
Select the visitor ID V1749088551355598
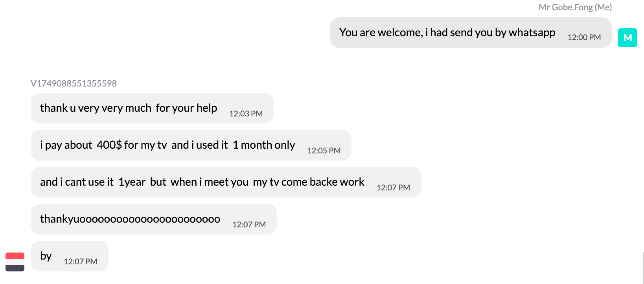click(x=74, y=83)
